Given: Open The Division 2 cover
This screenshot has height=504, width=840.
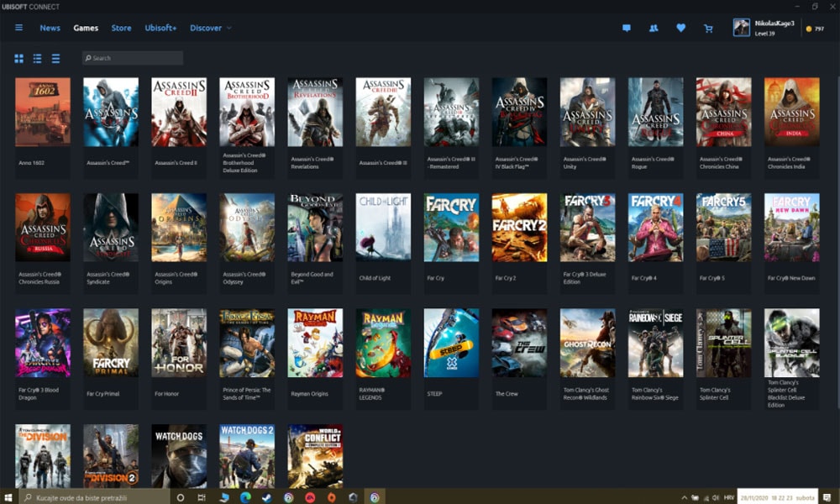Looking at the screenshot, I should coord(111,456).
